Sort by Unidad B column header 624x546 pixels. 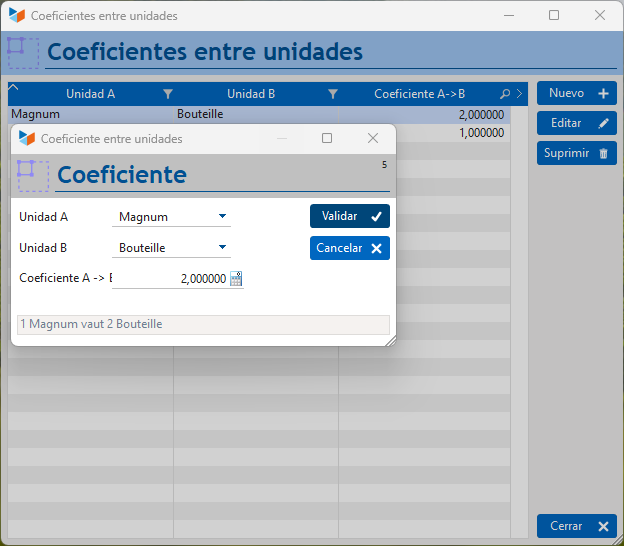tap(251, 94)
